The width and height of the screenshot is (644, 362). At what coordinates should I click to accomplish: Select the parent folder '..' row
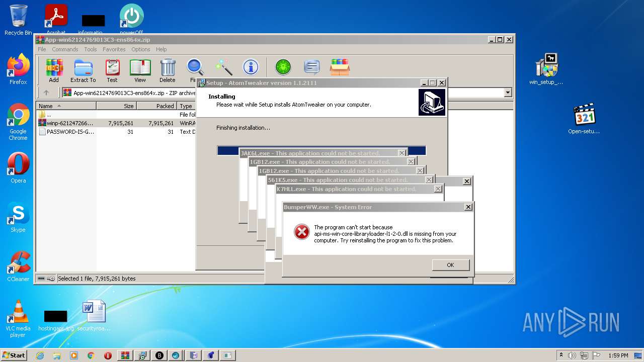[116, 115]
